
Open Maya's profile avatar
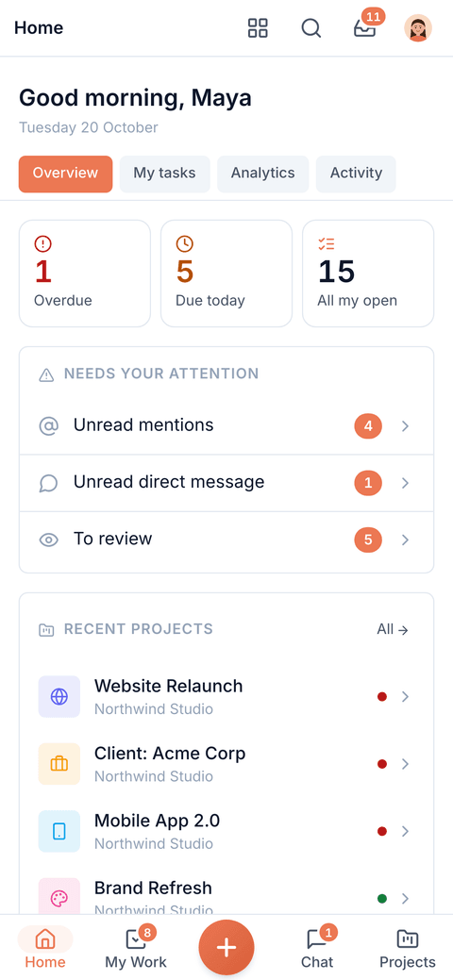pos(418,28)
